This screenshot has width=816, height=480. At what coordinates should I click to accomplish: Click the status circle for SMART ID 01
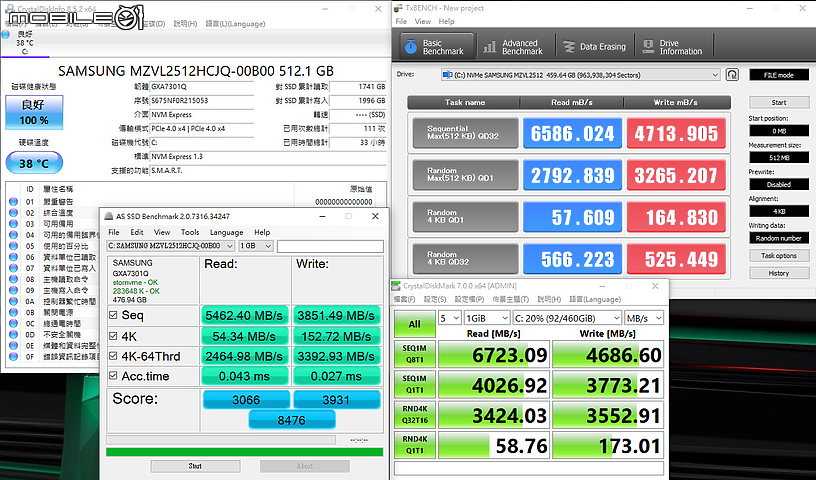point(14,201)
